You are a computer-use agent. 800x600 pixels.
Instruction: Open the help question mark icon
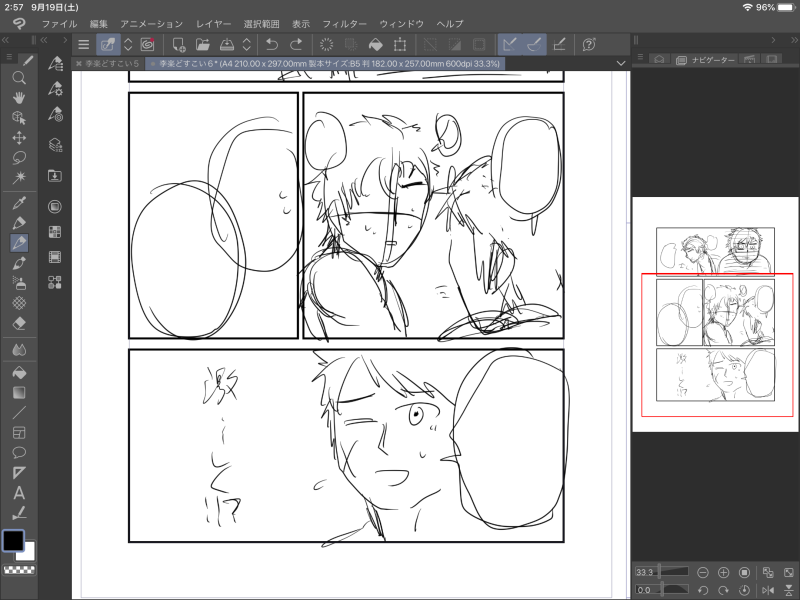point(589,45)
